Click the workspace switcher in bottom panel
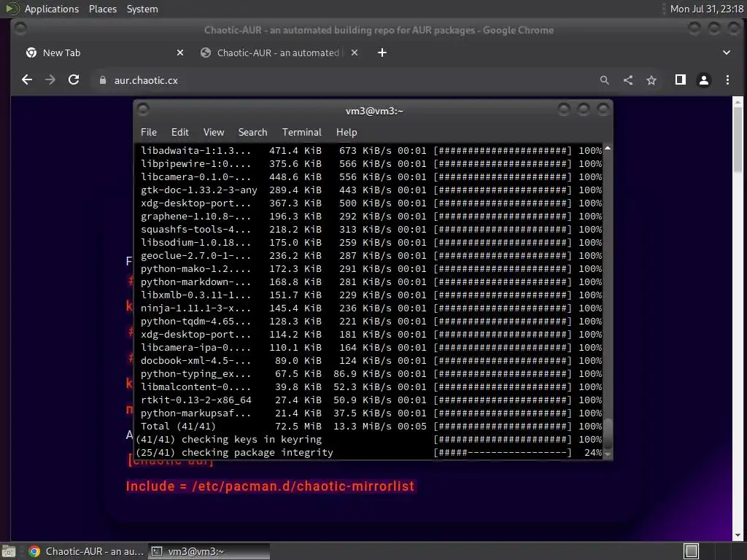The image size is (747, 560). pos(692,551)
